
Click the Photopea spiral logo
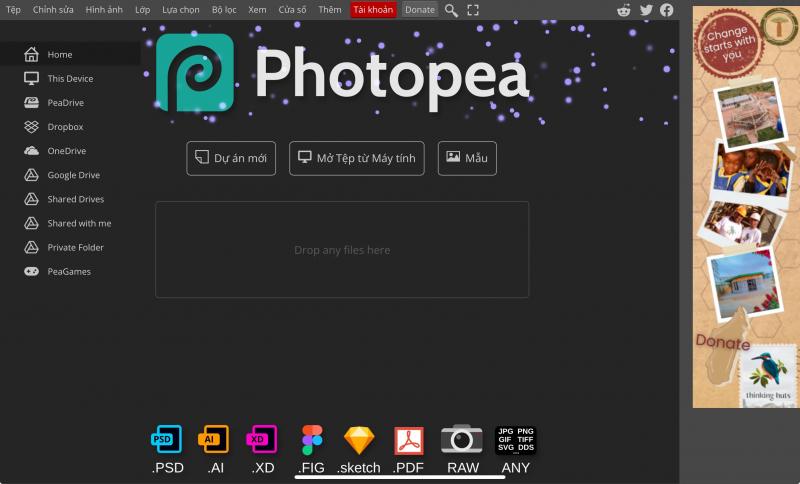click(195, 72)
